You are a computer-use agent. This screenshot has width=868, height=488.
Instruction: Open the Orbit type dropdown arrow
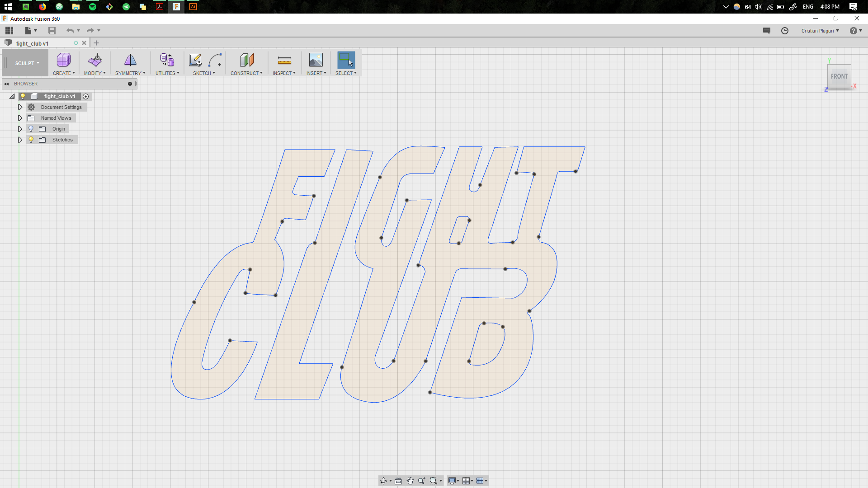(391, 481)
